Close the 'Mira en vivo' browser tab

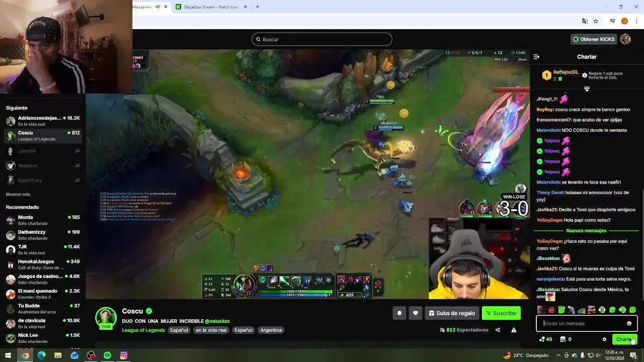[166, 7]
